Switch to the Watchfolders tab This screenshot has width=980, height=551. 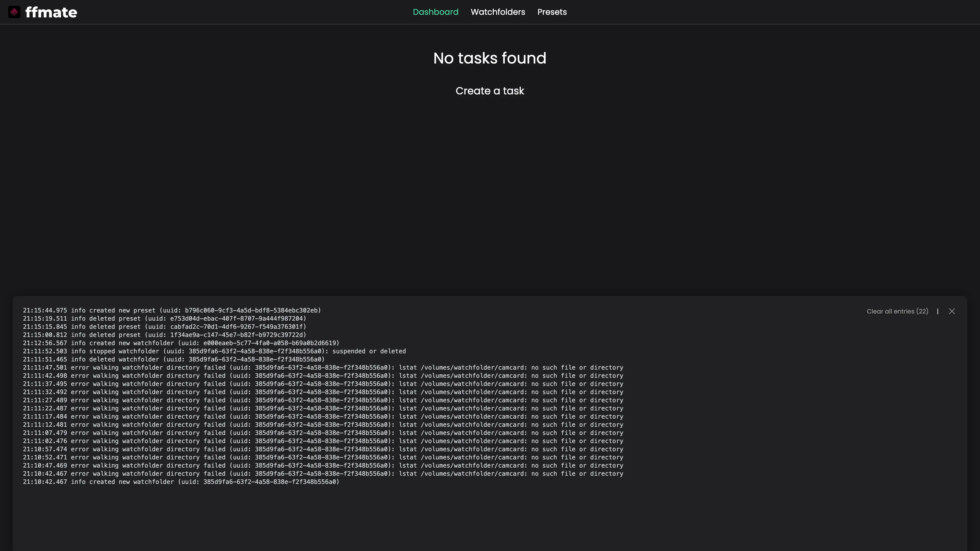coord(498,12)
